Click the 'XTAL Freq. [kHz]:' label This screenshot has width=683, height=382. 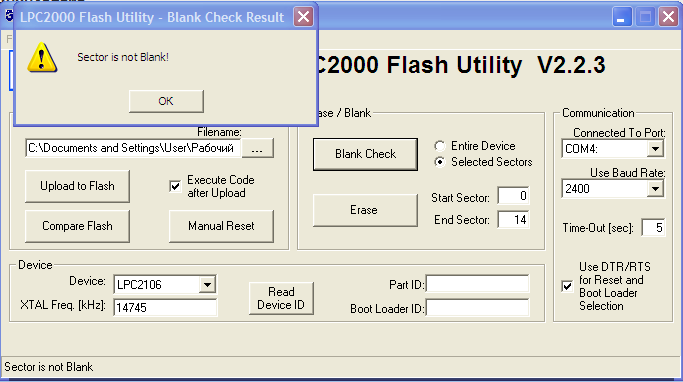tap(63, 305)
